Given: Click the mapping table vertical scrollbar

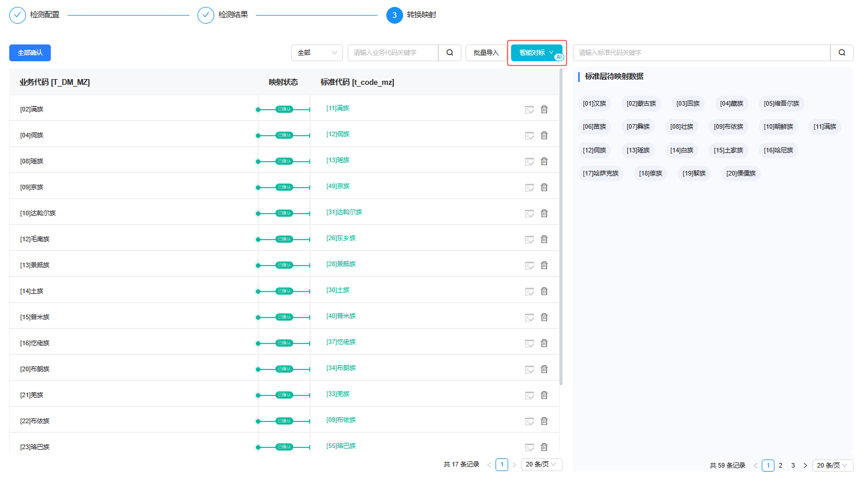Looking at the screenshot, I should (561, 231).
